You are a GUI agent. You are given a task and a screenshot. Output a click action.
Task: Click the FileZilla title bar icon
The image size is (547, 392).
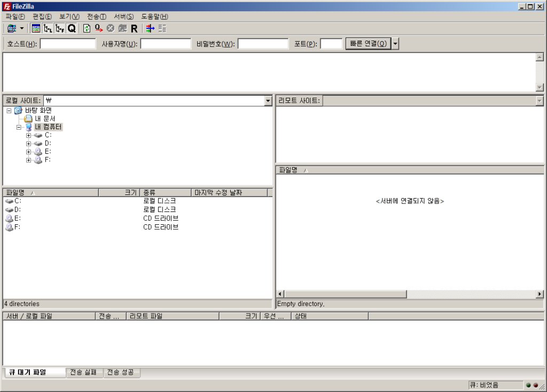click(x=6, y=6)
